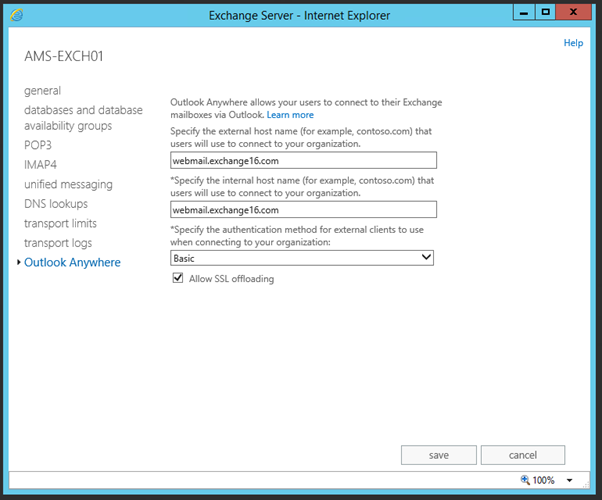This screenshot has height=500, width=602.
Task: Select databases and database availability groups
Action: coord(83,118)
